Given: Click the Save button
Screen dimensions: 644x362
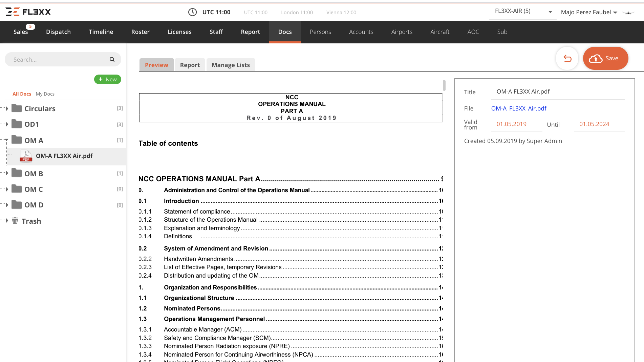Looking at the screenshot, I should [605, 58].
